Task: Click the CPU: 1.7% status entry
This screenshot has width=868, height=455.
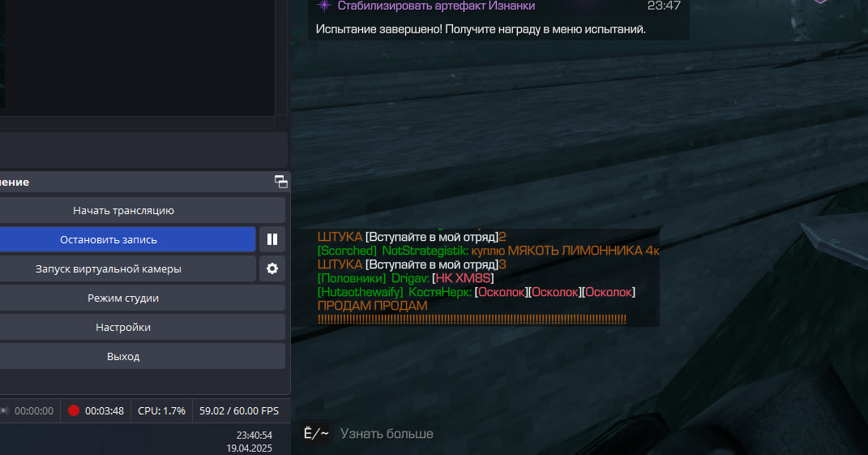Action: click(x=161, y=410)
